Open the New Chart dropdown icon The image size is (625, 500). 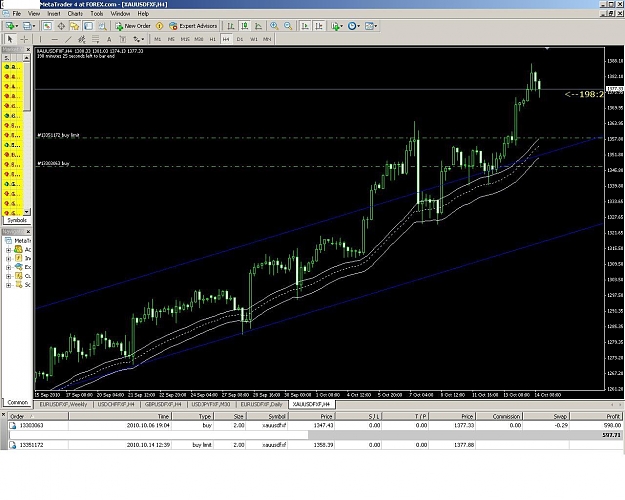(x=11, y=26)
